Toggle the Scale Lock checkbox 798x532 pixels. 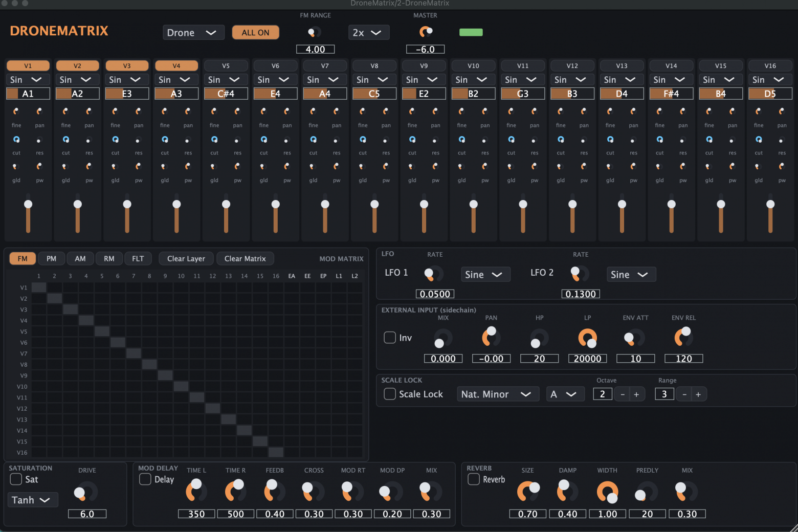390,394
